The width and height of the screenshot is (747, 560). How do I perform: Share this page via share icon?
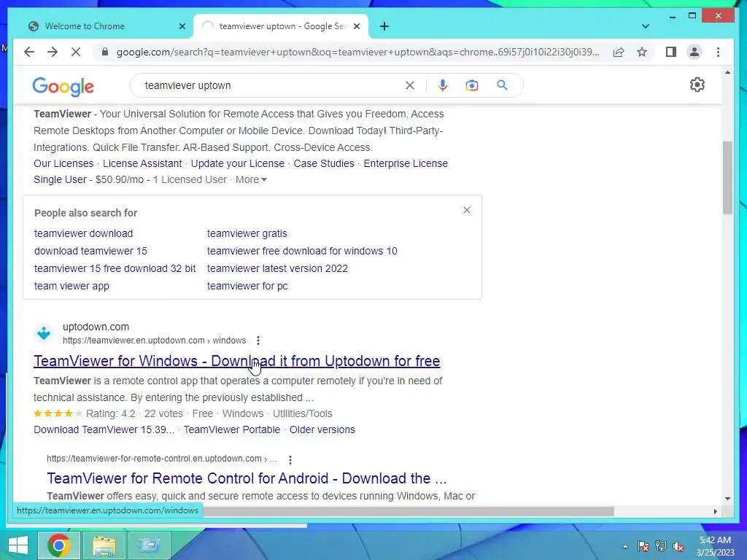tap(619, 52)
